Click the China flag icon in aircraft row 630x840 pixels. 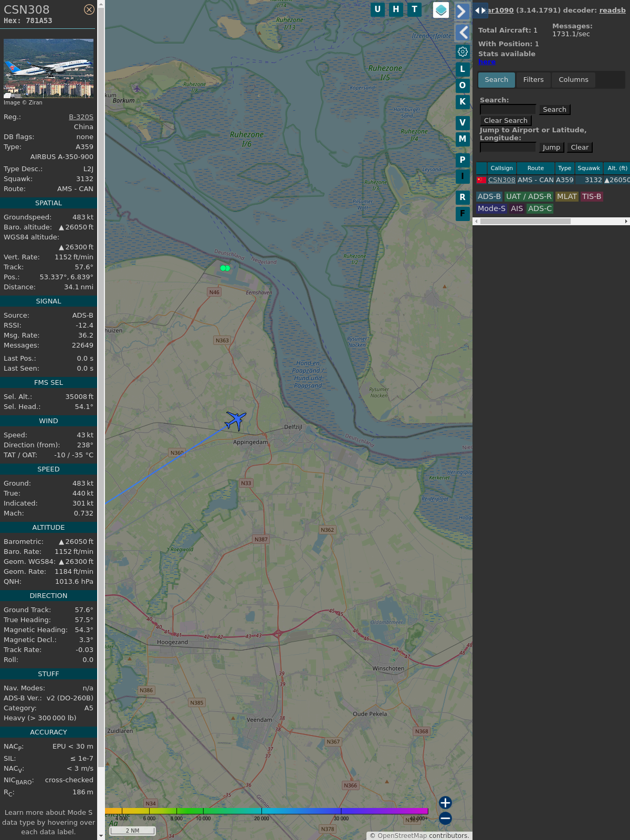[481, 180]
